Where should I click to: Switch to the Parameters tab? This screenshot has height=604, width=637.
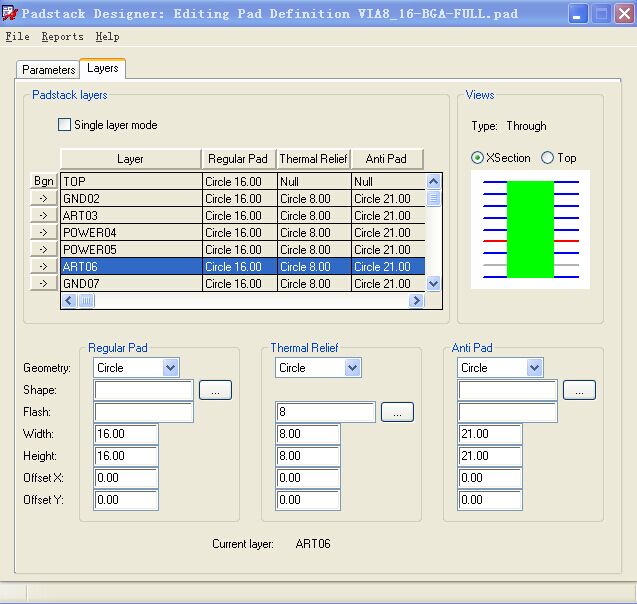pyautogui.click(x=48, y=70)
